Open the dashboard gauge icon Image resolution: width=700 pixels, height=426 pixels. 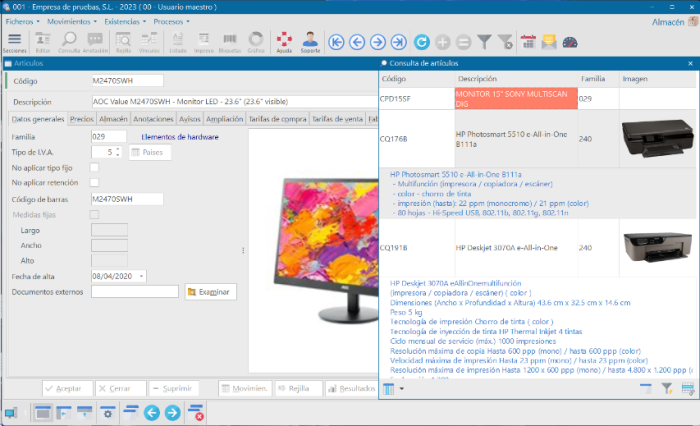coord(570,42)
